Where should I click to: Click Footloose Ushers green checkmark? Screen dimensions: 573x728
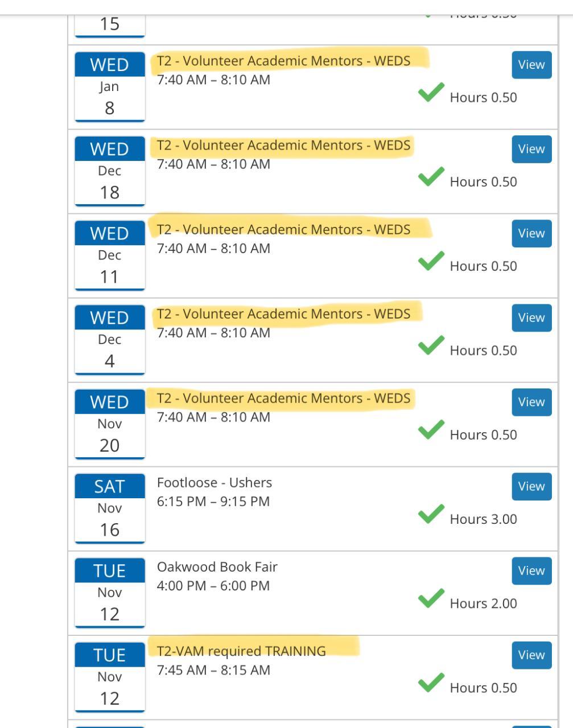(x=431, y=515)
